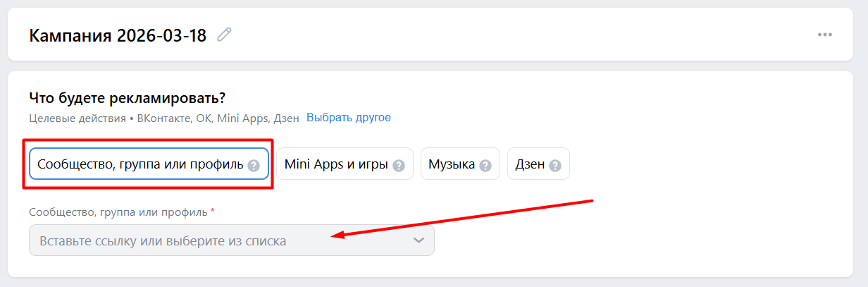Click the red required asterisk by the label

click(213, 211)
